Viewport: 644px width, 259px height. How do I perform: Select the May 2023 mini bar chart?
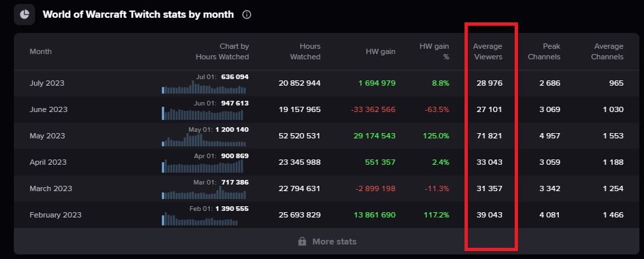click(204, 140)
